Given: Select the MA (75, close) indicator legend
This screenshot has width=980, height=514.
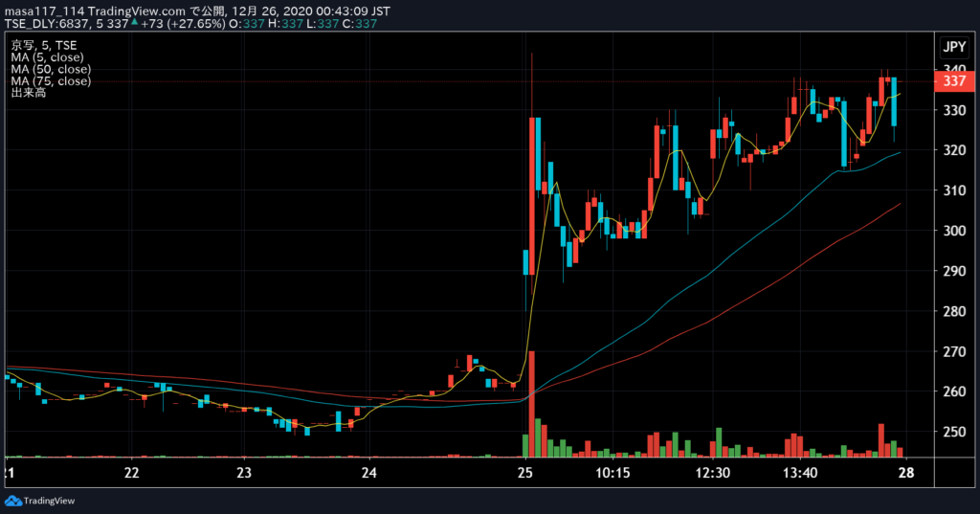Looking at the screenshot, I should [51, 81].
